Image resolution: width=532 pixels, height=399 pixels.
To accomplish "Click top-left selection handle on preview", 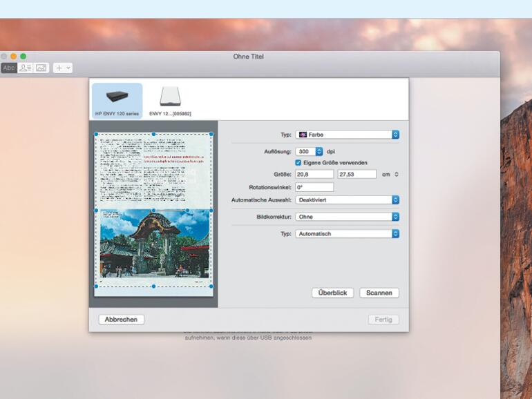I will pos(96,134).
